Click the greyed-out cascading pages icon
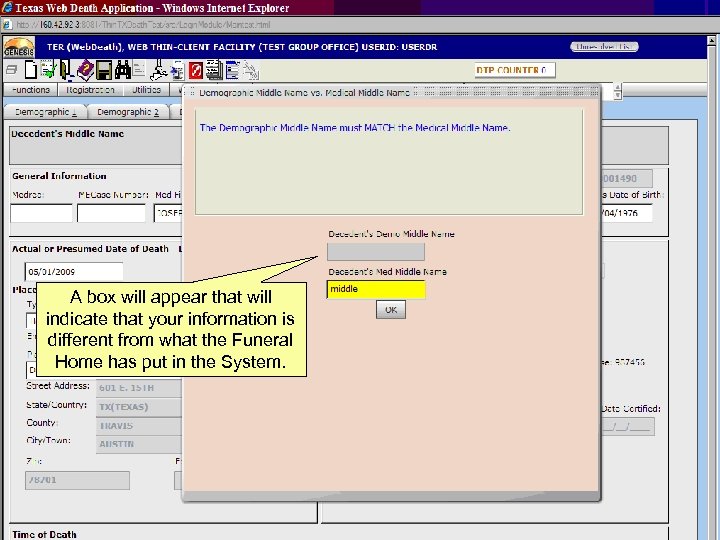 [251, 71]
